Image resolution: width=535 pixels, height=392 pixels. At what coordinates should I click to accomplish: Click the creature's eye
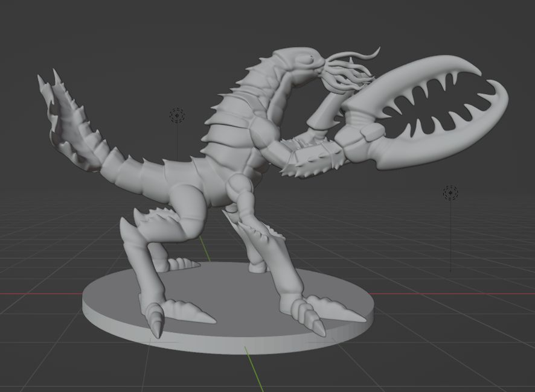pos(311,58)
